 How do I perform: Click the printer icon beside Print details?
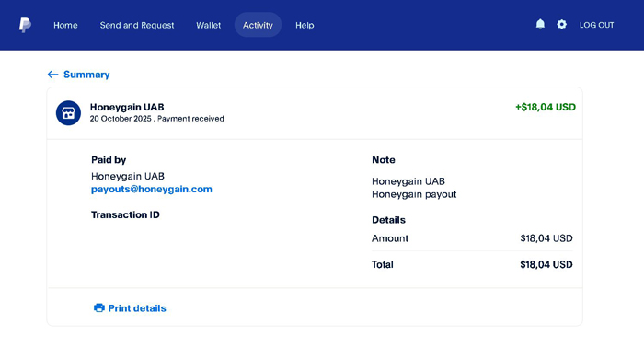point(99,307)
